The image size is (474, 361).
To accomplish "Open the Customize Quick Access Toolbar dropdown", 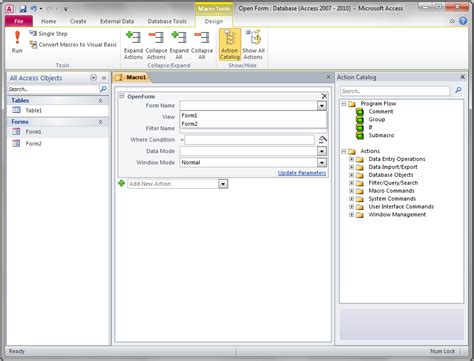I will pyautogui.click(x=66, y=9).
